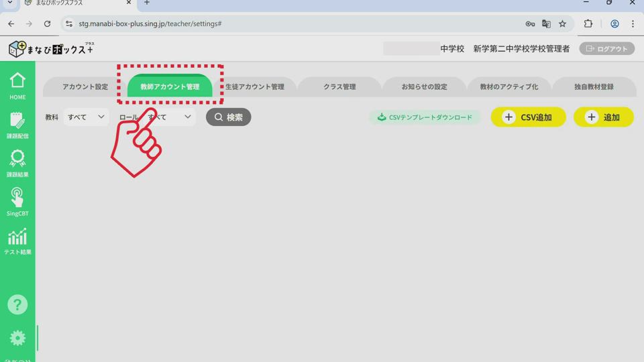
Task: Select the 独自教材登録 tab
Action: [x=594, y=87]
